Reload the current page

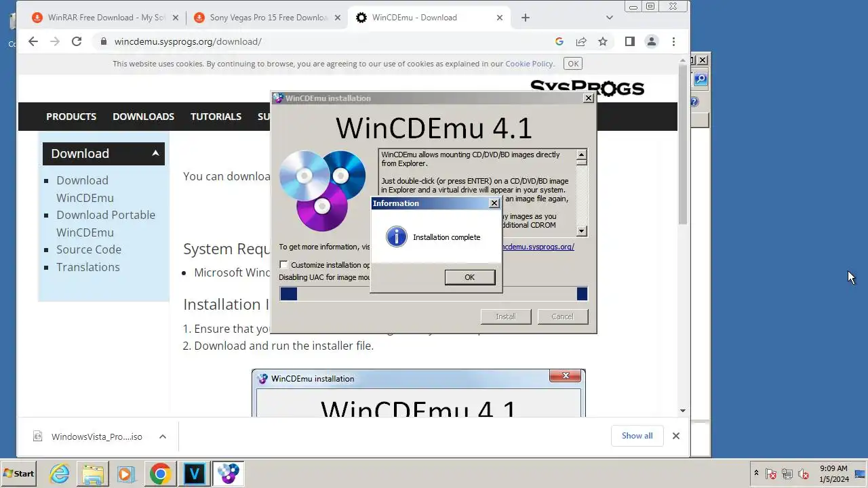point(77,41)
